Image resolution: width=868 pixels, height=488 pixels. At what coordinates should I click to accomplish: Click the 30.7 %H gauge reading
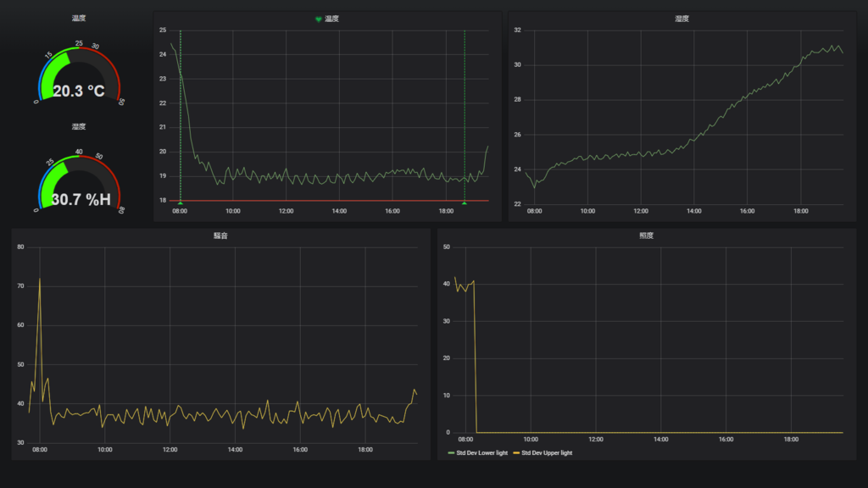81,200
